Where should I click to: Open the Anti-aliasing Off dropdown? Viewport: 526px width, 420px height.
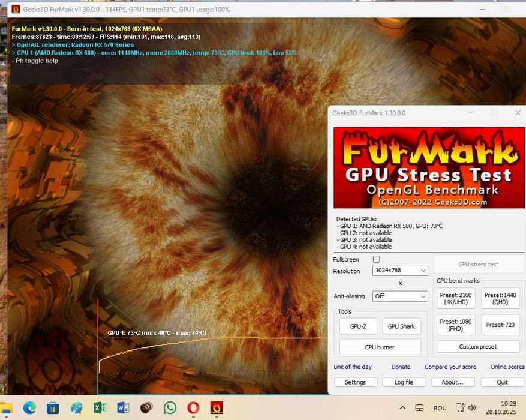point(400,296)
